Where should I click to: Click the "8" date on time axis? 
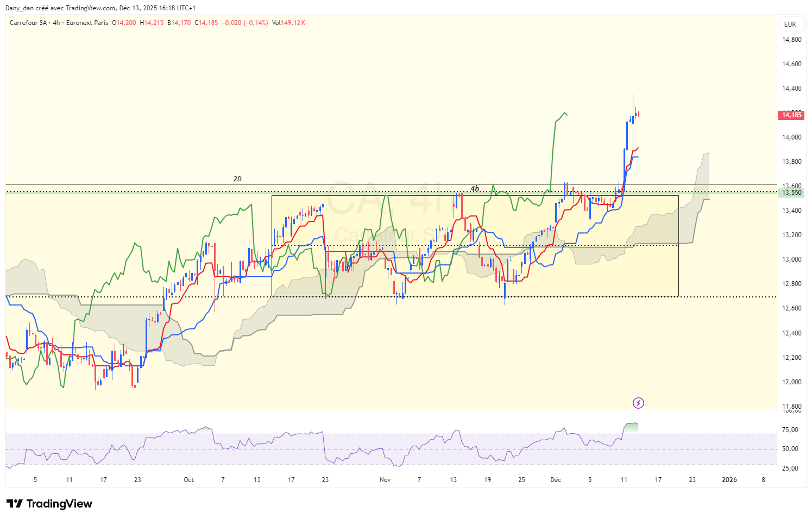pos(764,480)
